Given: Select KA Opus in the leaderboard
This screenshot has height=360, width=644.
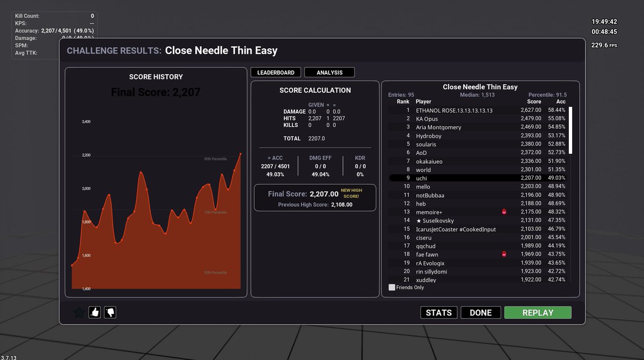Looking at the screenshot, I should coord(478,119).
